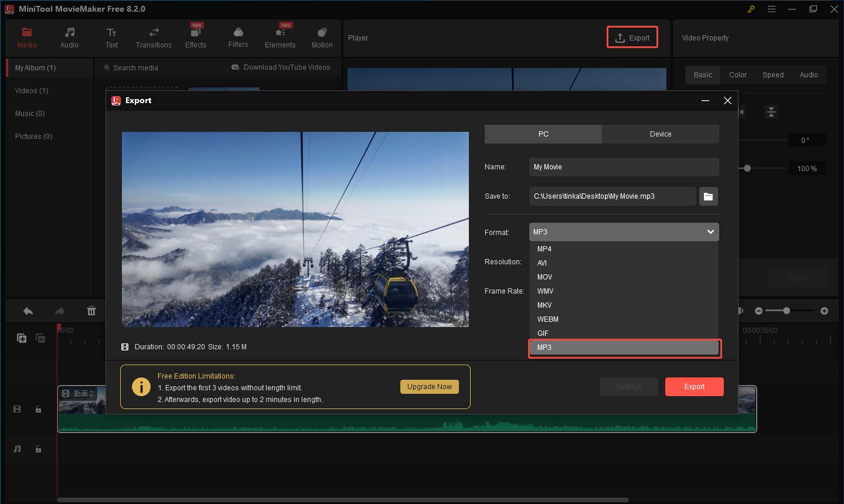The image size is (844, 504).
Task: Click the timeline zoom slider handle
Action: coord(787,311)
